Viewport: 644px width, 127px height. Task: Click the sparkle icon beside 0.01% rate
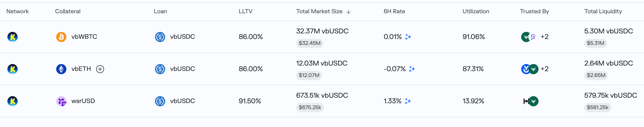coord(408,37)
